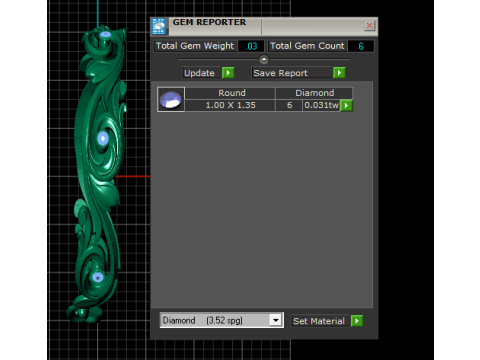The height and width of the screenshot is (360, 480).
Task: Click the round gem thumbnail
Action: click(x=171, y=99)
